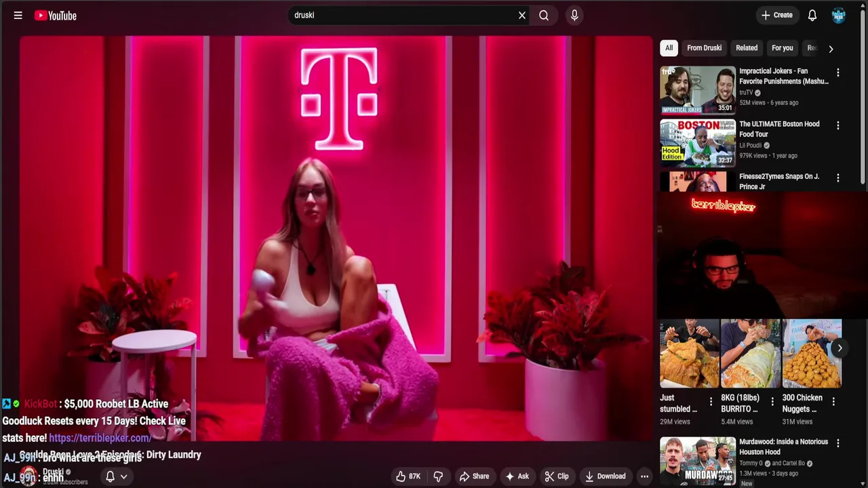Click the Download button
Viewport: 868px width, 488px height.
pyautogui.click(x=606, y=476)
